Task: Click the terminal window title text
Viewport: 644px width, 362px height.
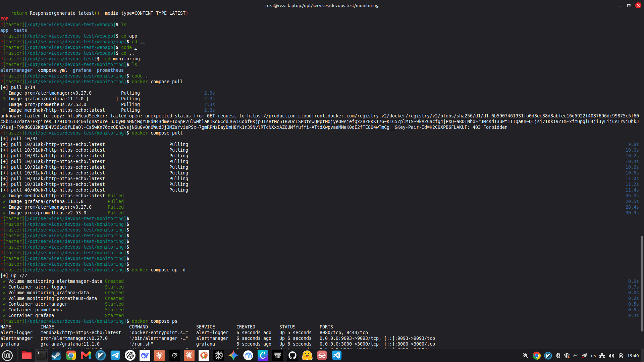Action: click(x=322, y=5)
